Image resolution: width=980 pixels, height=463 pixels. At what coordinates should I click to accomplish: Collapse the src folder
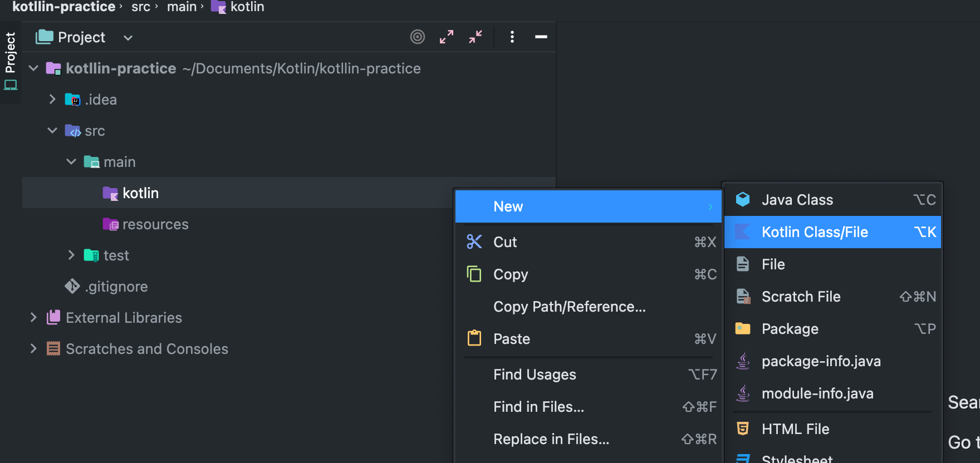[x=52, y=130]
